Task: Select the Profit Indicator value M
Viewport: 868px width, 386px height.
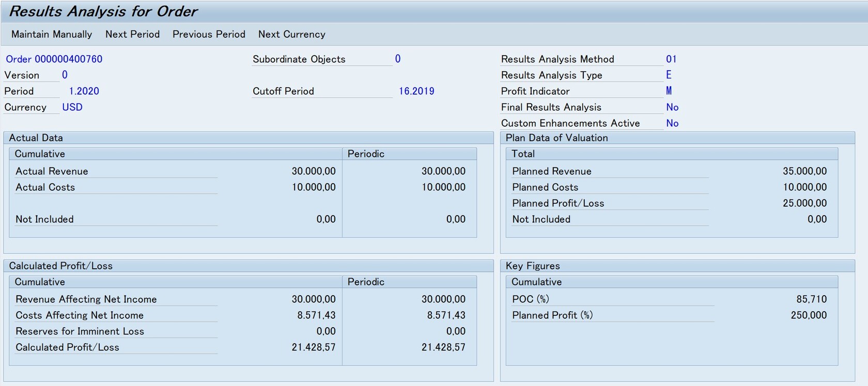Action: click(x=669, y=91)
